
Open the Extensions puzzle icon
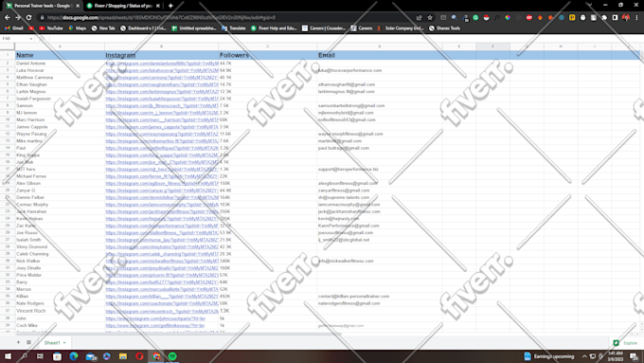(604, 18)
